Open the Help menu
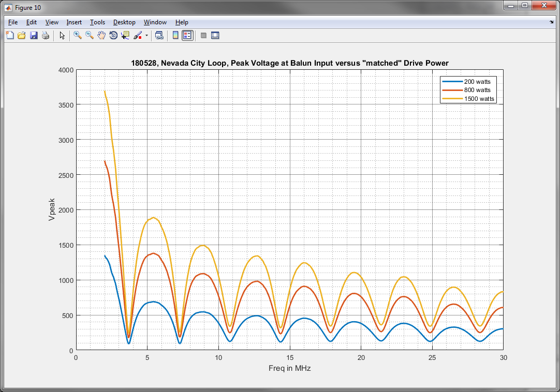The height and width of the screenshot is (392, 560). click(x=182, y=22)
